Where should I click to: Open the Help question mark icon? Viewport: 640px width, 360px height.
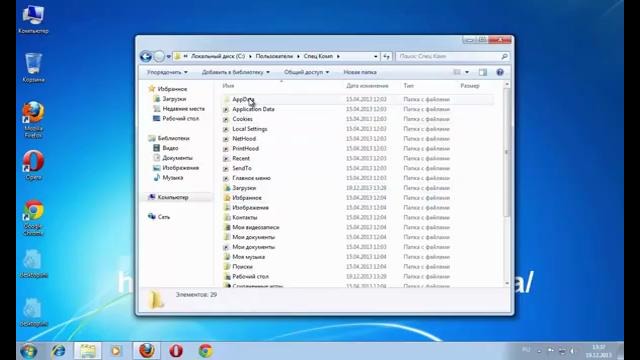tap(500, 72)
